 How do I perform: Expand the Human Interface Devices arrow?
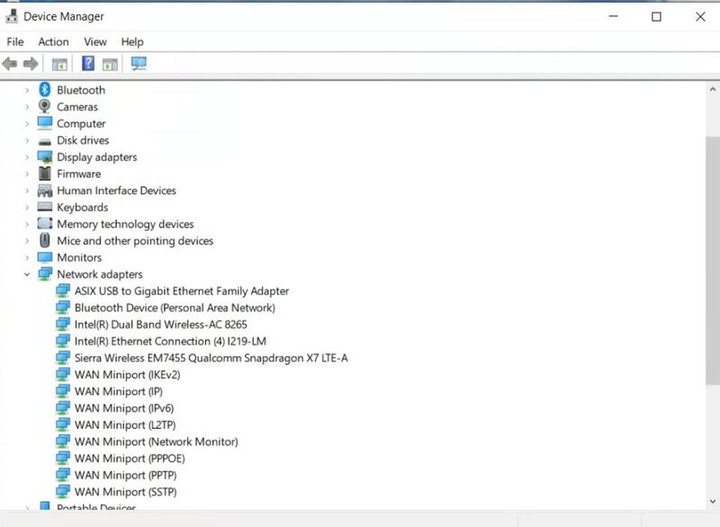[x=27, y=191]
